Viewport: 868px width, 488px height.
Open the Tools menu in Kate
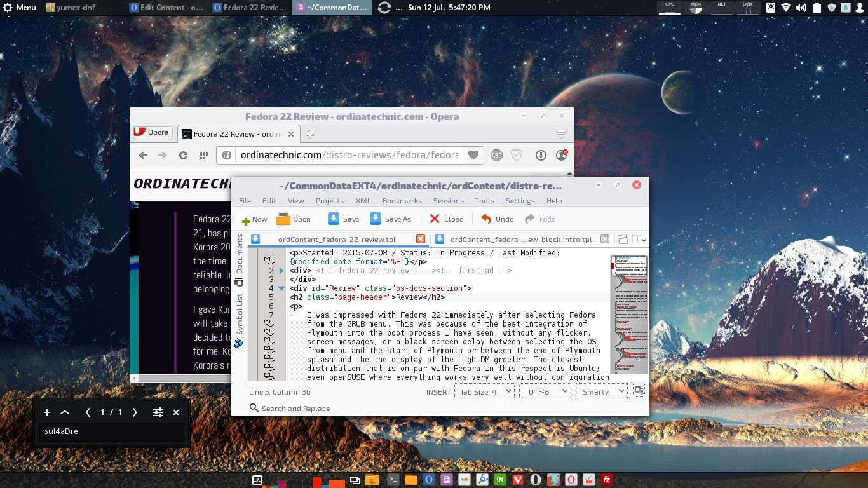[x=484, y=201]
